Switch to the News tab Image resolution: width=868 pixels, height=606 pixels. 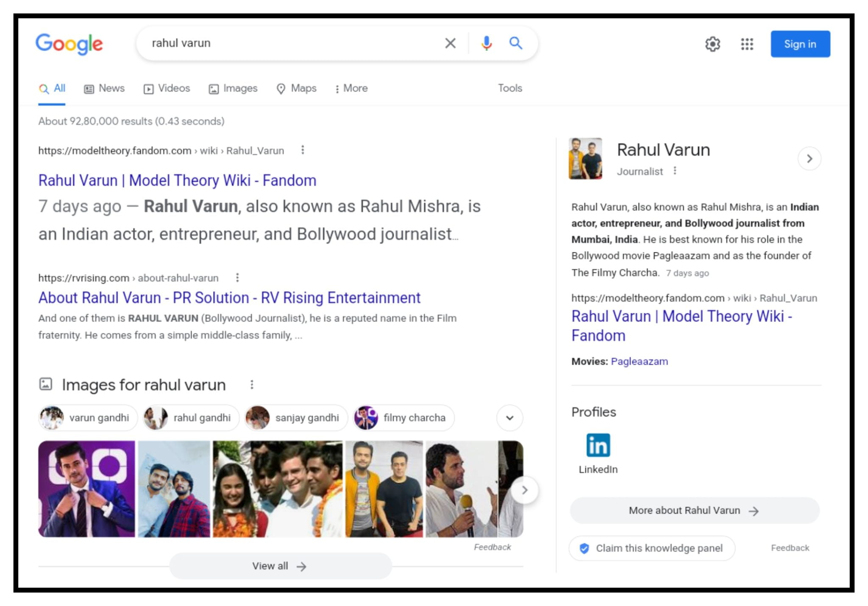104,88
